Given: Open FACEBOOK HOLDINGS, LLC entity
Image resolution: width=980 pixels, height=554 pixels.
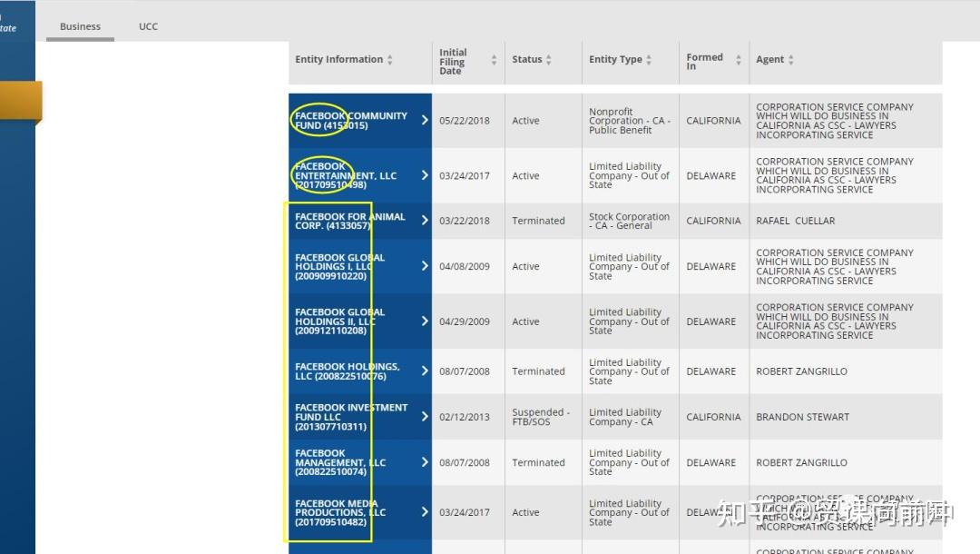Looking at the screenshot, I should [348, 371].
